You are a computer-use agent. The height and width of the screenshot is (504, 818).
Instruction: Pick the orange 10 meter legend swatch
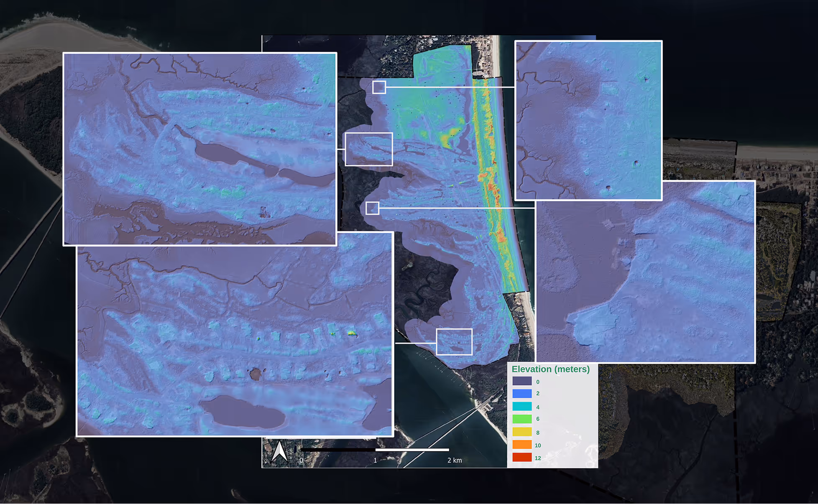(522, 445)
